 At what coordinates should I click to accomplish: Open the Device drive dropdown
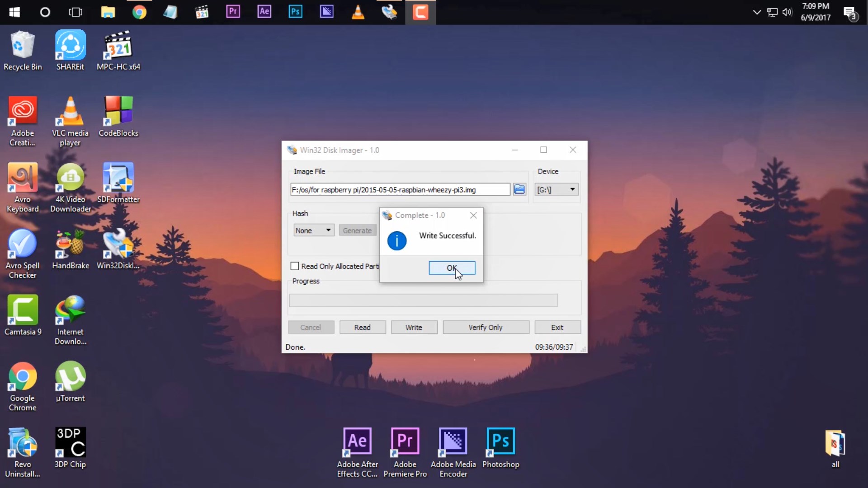(556, 189)
